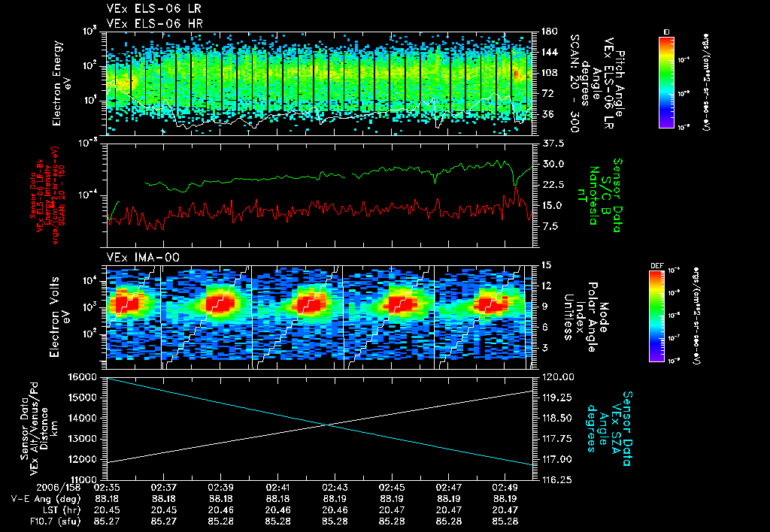
Task: Click the 118.50 SZA axis tick
Action: tap(557, 418)
